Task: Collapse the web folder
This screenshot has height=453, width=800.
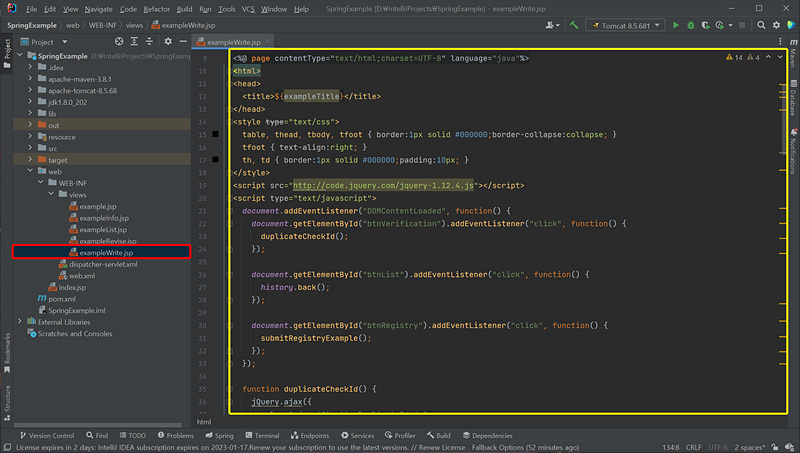Action: (30, 171)
